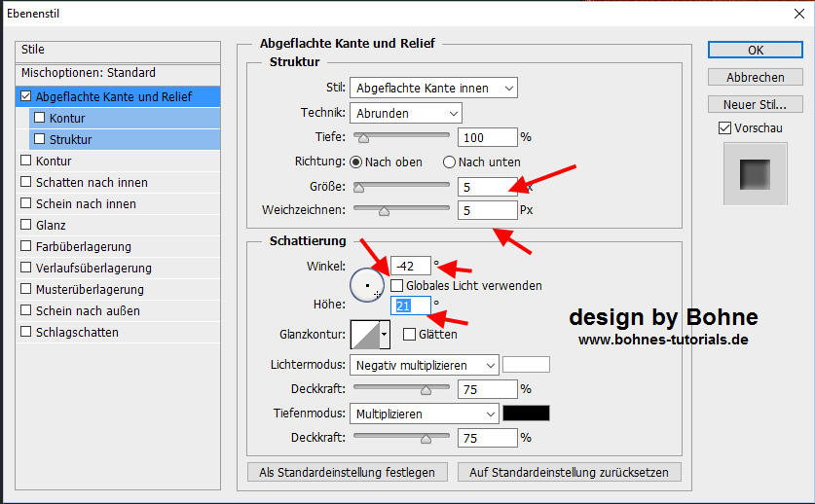Open the Stil dropdown Abgeflachte Kante innen
The height and width of the screenshot is (504, 815).
[x=433, y=88]
